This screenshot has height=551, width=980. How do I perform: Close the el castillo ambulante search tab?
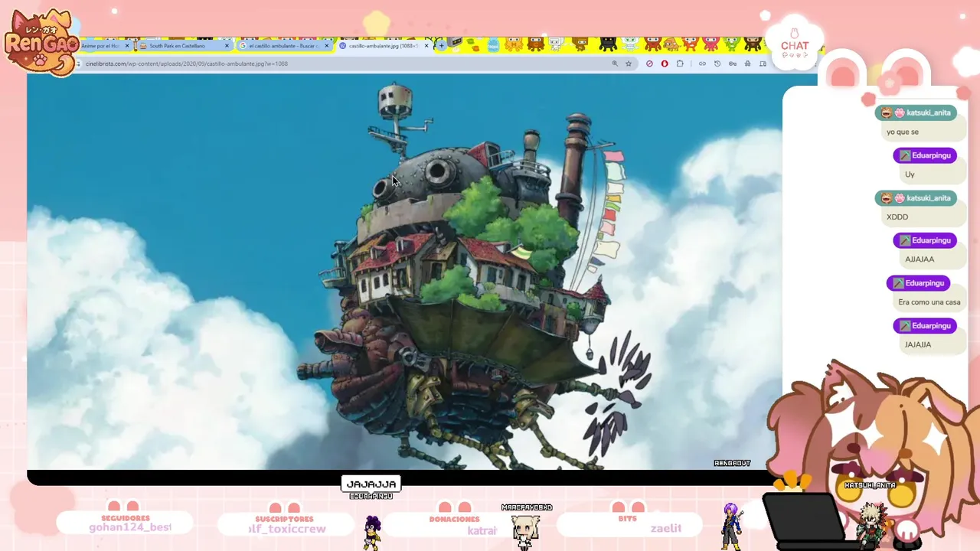click(x=327, y=46)
